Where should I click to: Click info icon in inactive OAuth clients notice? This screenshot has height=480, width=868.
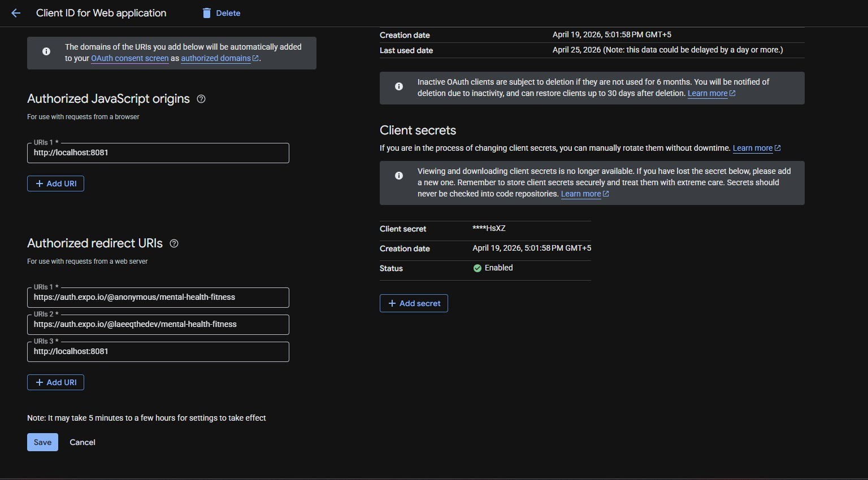tap(399, 86)
